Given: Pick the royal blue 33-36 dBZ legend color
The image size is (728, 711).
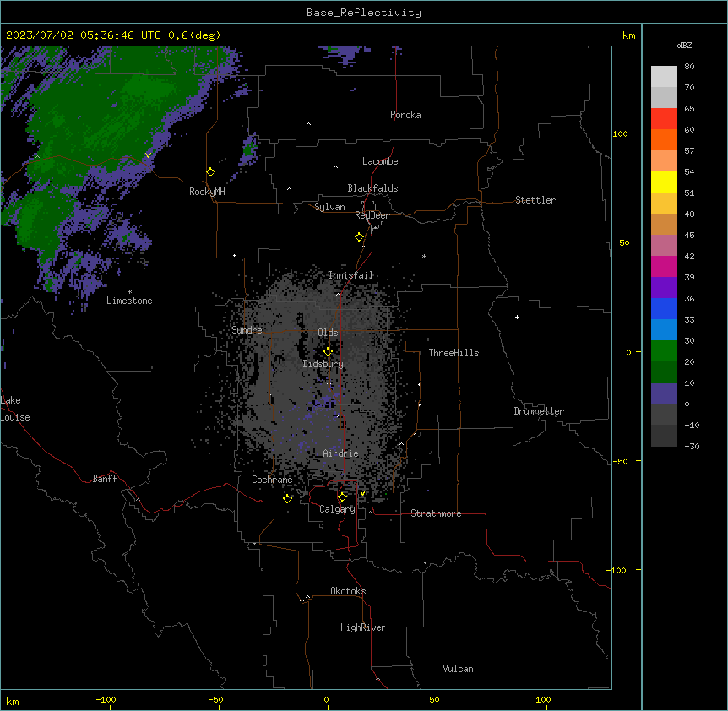Looking at the screenshot, I should pos(664,308).
